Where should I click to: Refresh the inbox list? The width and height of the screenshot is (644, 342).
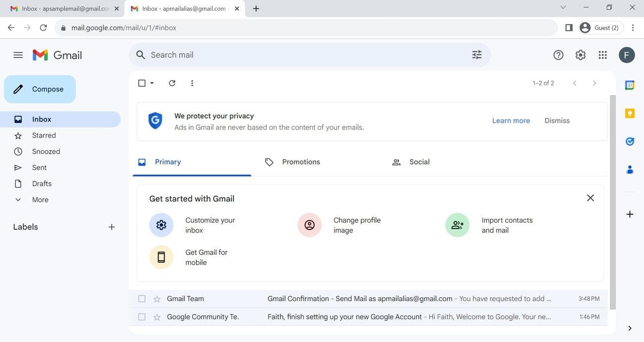172,83
